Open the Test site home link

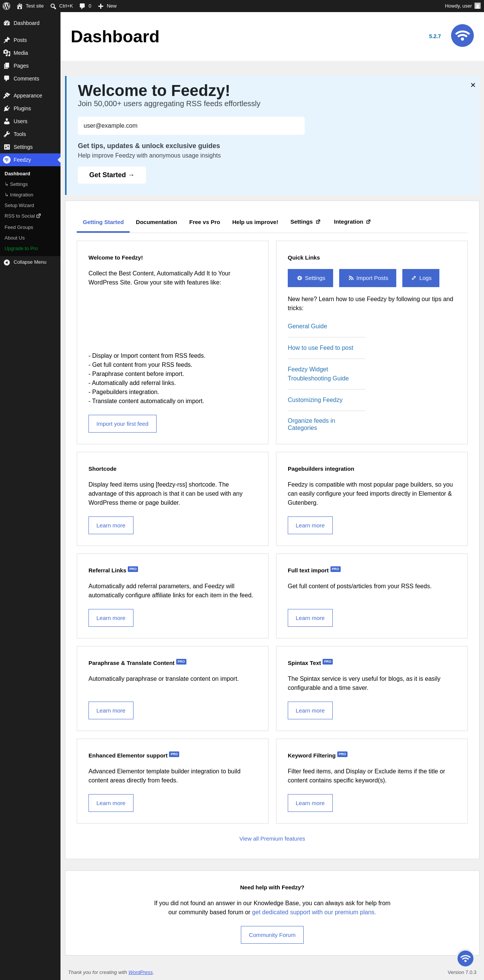pyautogui.click(x=30, y=6)
